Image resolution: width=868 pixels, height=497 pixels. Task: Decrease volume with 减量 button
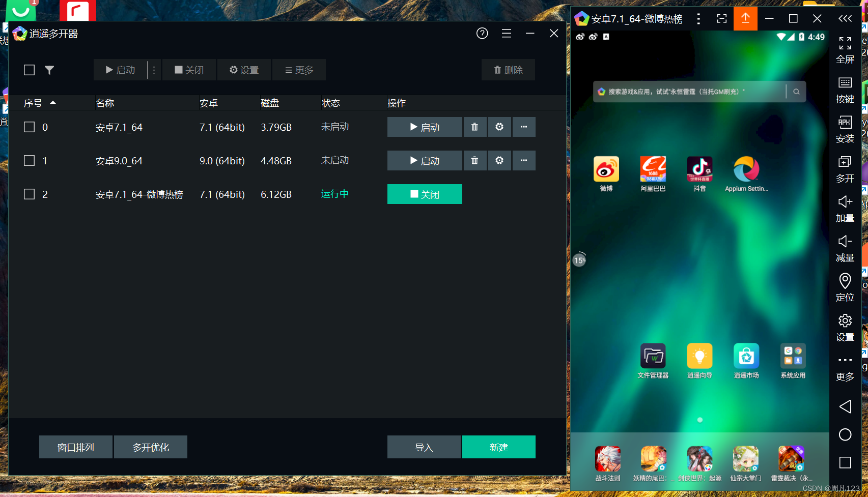point(845,249)
